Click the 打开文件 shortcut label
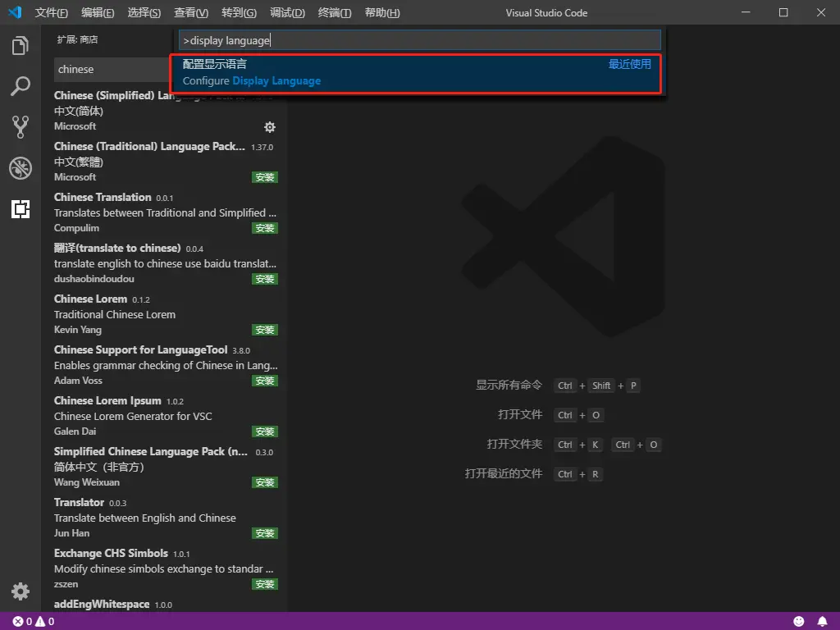The width and height of the screenshot is (840, 630). pos(519,414)
